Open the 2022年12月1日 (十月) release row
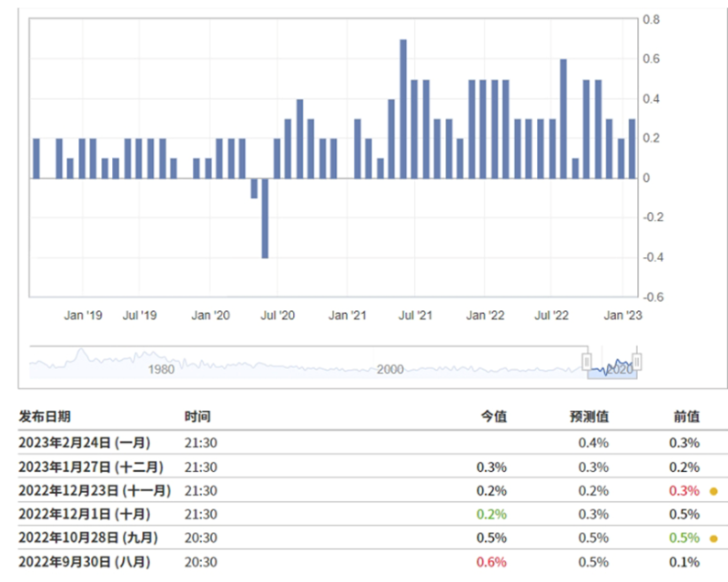This screenshot has height=582, width=728. [x=85, y=514]
